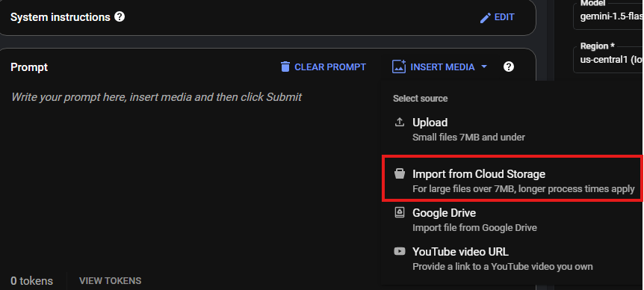Click the help icon next to INSERT MEDIA
Screen dimensions: 644x290
coord(509,67)
